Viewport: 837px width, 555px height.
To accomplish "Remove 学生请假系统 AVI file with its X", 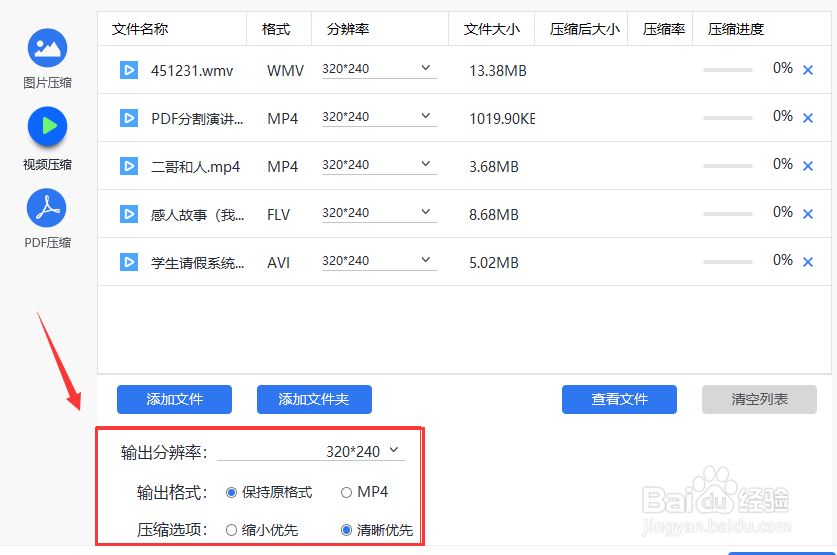I will click(x=808, y=262).
